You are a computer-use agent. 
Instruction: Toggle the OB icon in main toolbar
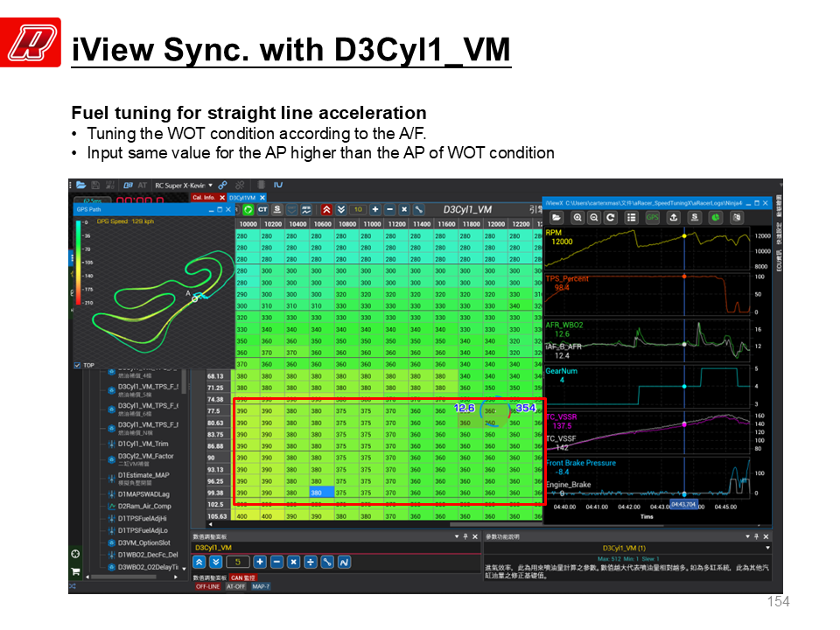pos(128,185)
